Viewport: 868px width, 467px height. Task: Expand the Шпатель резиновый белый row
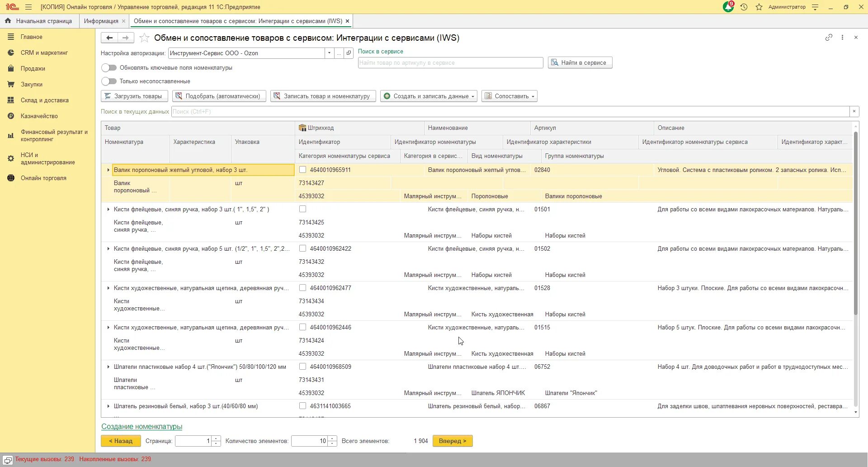tap(108, 406)
